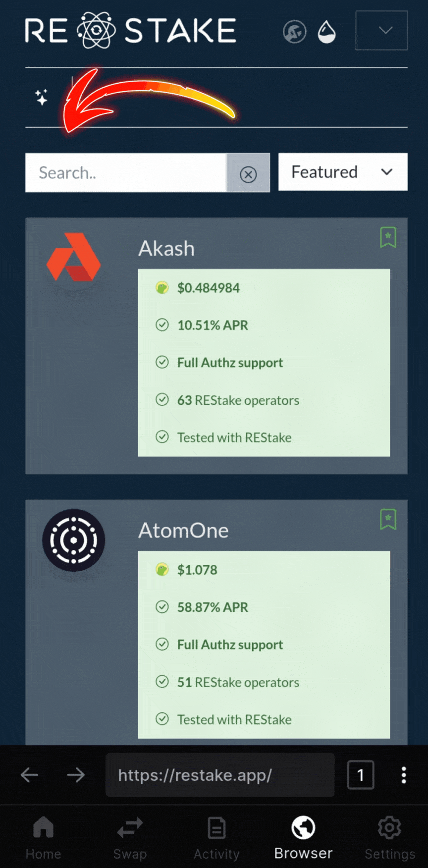This screenshot has width=428, height=868.
Task: Bookmark the AtomOne network card
Action: point(388,520)
